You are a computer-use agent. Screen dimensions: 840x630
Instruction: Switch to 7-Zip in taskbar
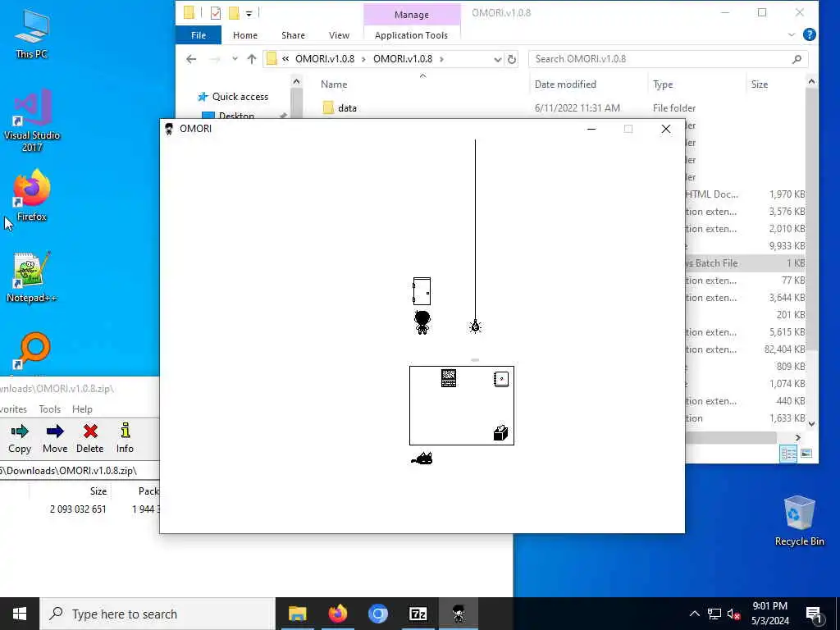(418, 614)
